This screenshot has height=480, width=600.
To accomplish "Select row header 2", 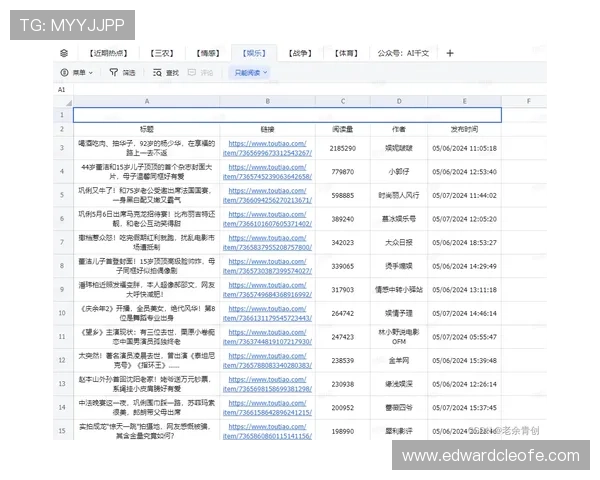I will pos(62,129).
